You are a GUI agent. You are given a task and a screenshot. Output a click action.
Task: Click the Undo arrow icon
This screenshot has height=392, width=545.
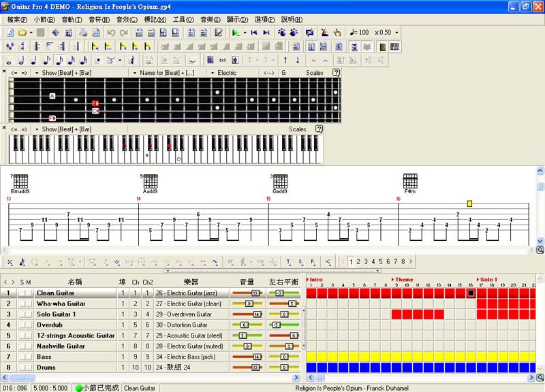tap(111, 33)
